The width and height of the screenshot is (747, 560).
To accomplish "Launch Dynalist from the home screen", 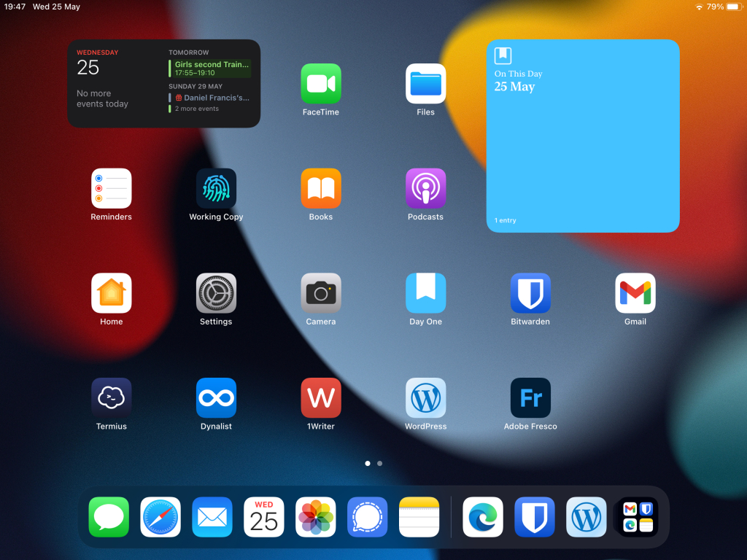I will click(x=216, y=398).
